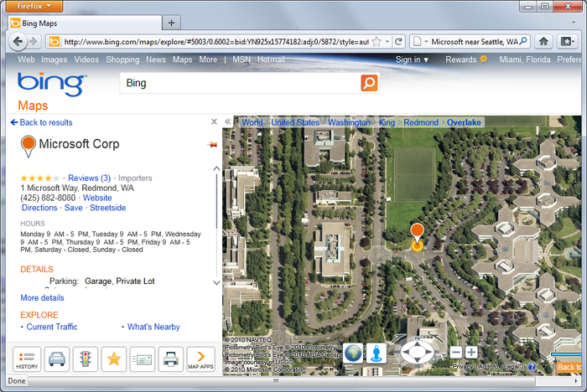The height and width of the screenshot is (392, 587).
Task: Open Reviews (3) link
Action: tap(90, 178)
